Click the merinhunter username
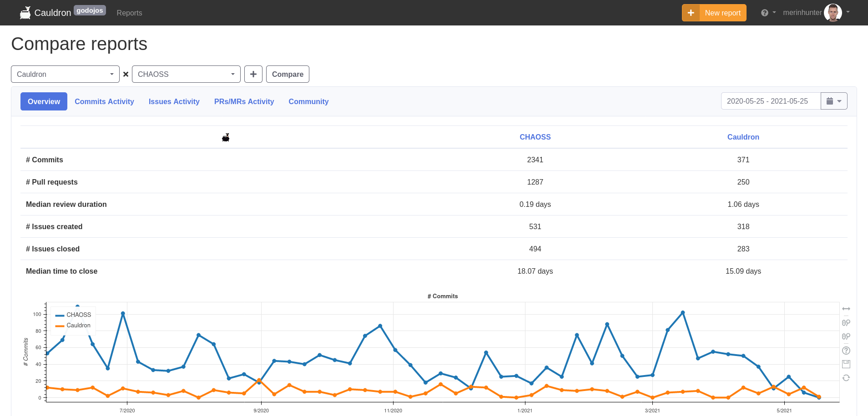Screen dimensions: 868x416 click(802, 13)
